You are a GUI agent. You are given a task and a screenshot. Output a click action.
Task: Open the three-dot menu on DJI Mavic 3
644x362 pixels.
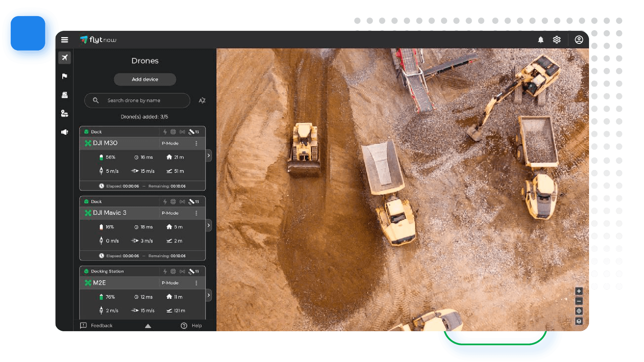click(196, 213)
